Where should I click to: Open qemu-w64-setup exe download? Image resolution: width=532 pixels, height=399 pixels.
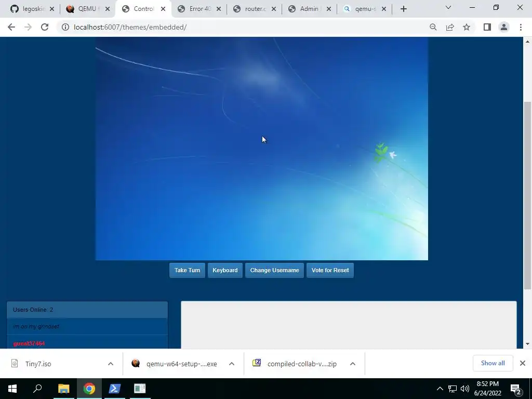pos(181,364)
